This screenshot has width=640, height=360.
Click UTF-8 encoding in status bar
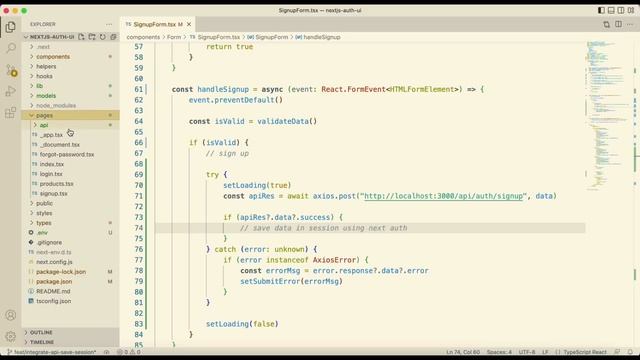point(527,352)
